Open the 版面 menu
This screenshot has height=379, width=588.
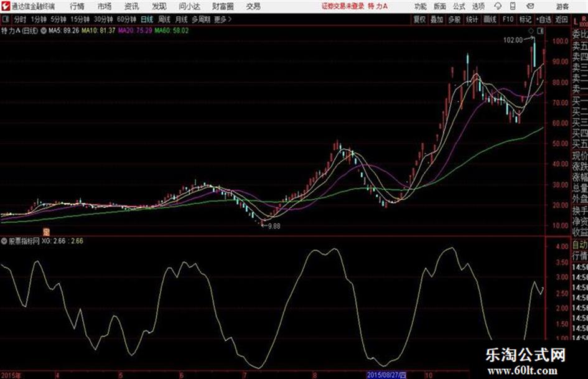[x=440, y=6]
